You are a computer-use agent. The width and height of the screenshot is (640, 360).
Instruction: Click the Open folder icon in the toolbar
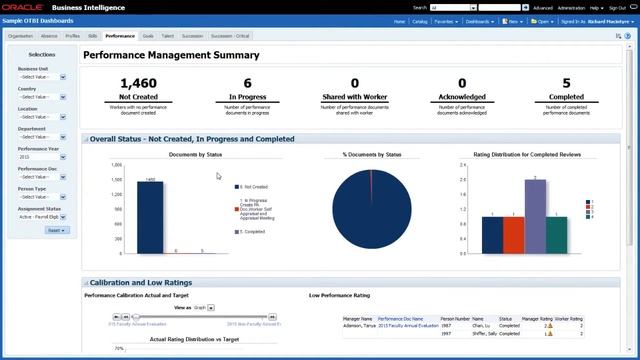(x=534, y=21)
